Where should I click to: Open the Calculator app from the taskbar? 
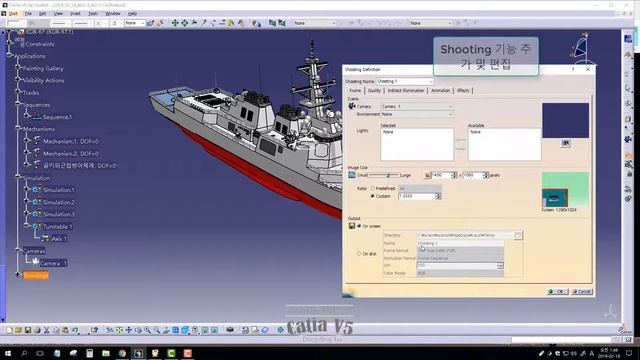(x=89, y=353)
